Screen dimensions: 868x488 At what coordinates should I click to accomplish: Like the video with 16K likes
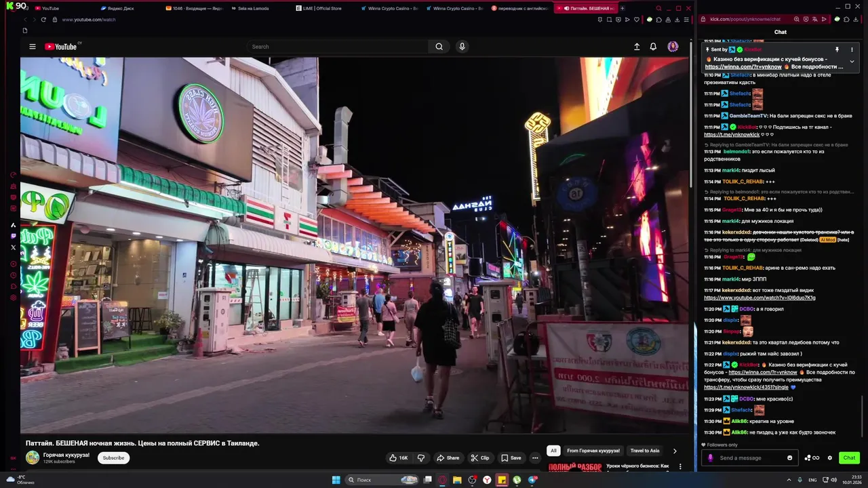pos(399,458)
